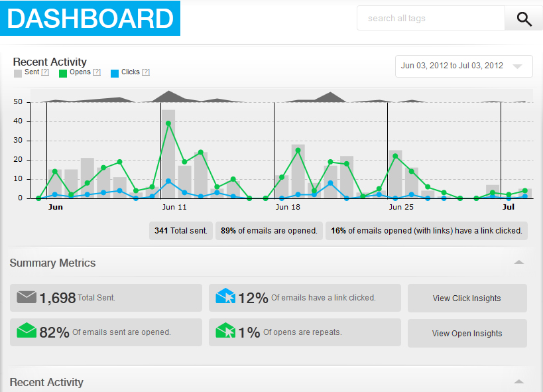Click into the search all tags field

(431, 19)
